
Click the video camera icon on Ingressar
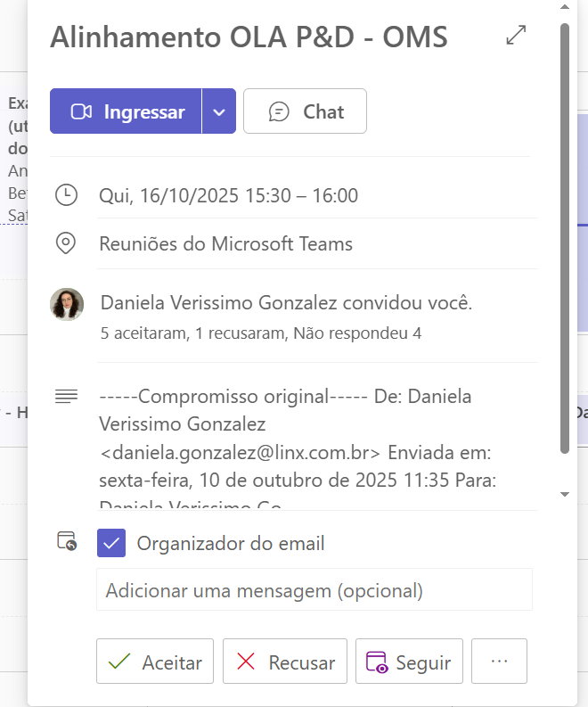coord(82,111)
